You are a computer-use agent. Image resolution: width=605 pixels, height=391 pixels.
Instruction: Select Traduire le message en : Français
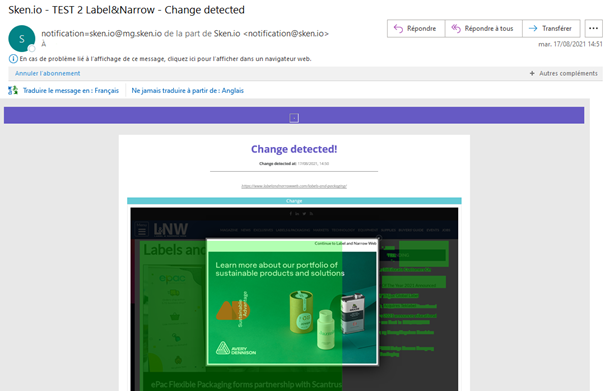click(x=71, y=91)
